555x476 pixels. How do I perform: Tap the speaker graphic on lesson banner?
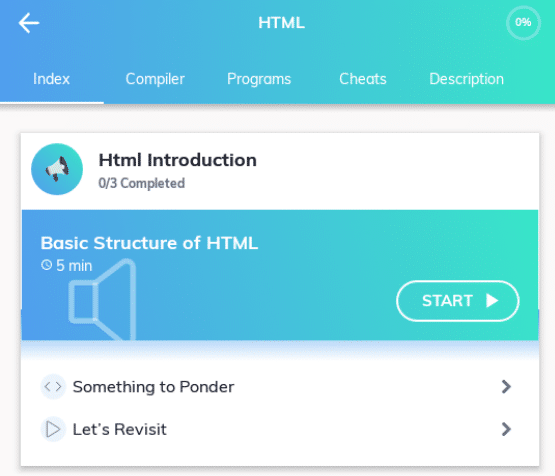pyautogui.click(x=103, y=300)
